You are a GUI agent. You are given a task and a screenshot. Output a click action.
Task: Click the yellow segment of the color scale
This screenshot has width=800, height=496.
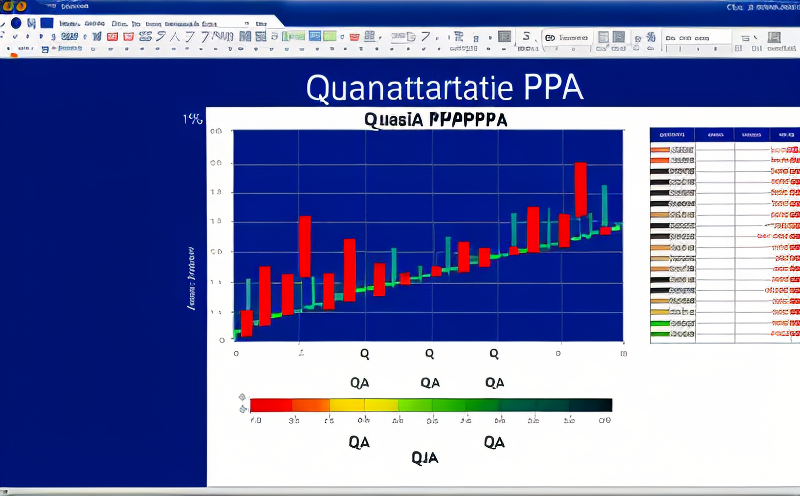click(364, 405)
